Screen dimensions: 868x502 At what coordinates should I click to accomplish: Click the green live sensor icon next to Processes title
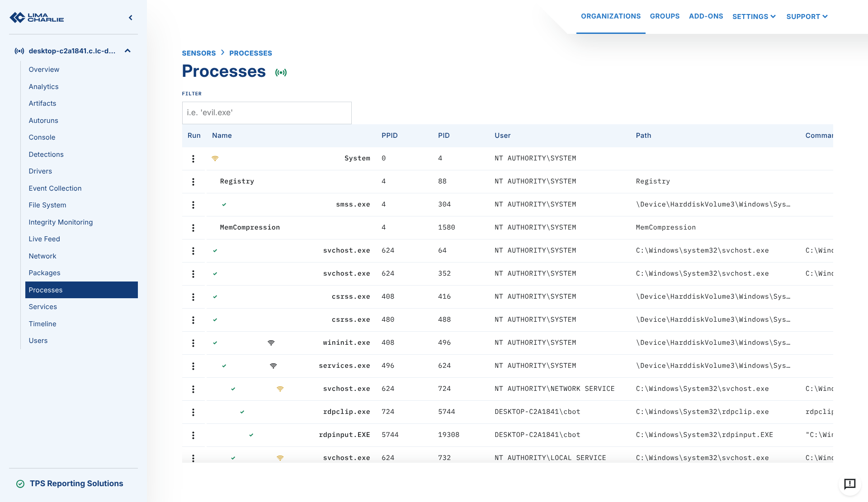[x=281, y=72]
